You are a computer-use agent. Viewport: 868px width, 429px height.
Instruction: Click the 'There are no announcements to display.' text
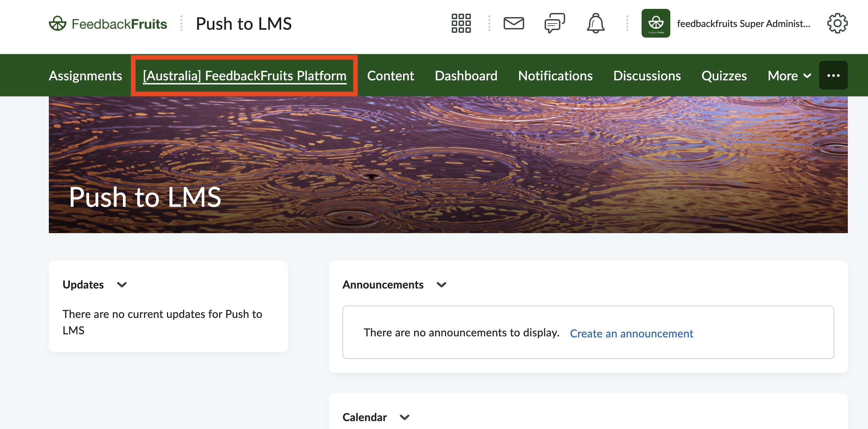(x=461, y=332)
